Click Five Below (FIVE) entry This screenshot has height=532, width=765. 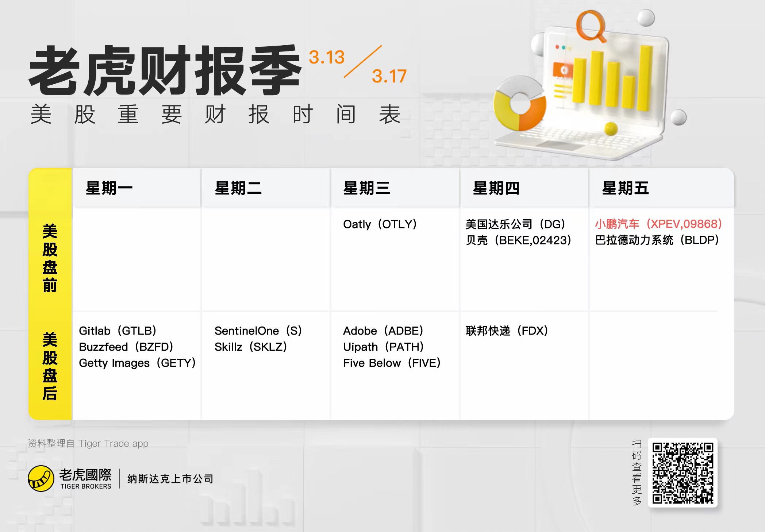pos(392,363)
